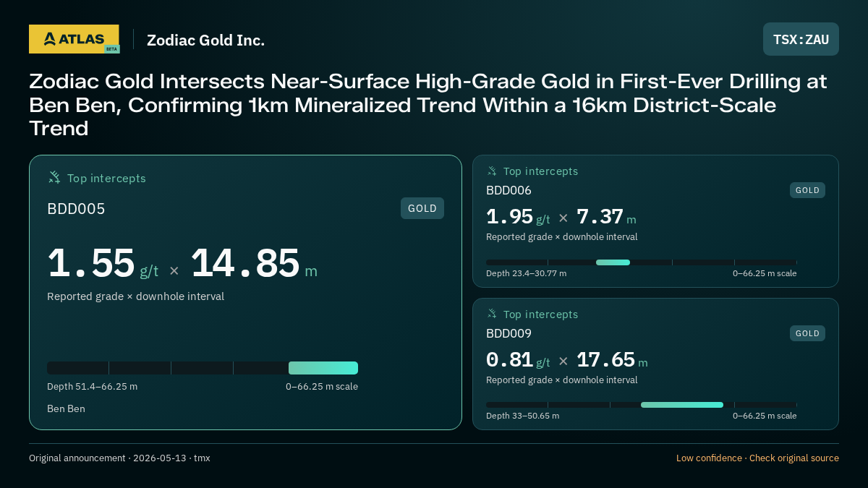Click the drill icon in BDD005 card
868x488 pixels.
click(x=54, y=177)
